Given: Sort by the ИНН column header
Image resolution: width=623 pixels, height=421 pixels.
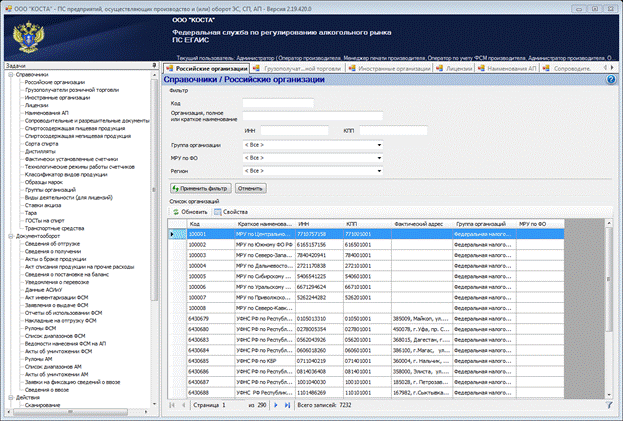Looking at the screenshot, I should 319,224.
